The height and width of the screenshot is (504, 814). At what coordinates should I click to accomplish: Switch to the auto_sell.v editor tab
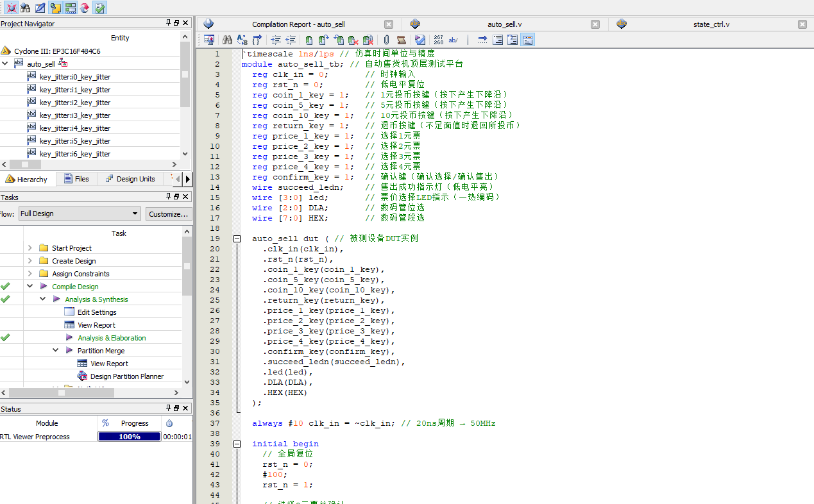tap(505, 24)
